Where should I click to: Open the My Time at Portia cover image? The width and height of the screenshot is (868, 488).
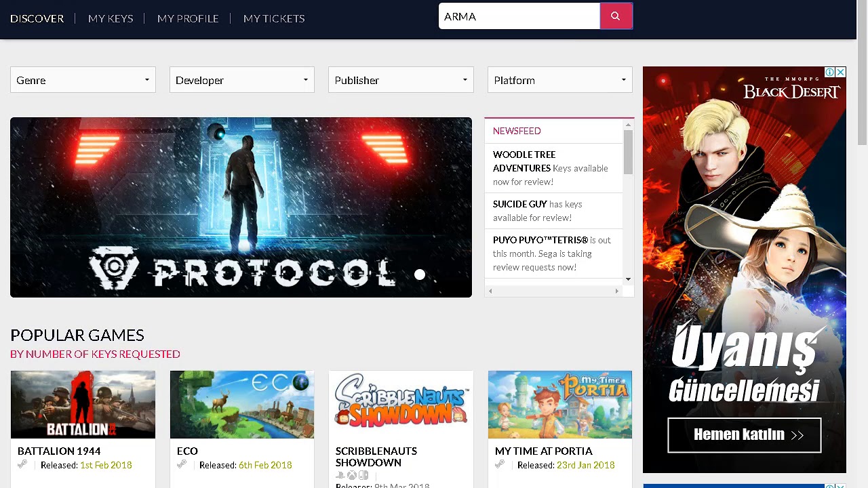point(560,405)
